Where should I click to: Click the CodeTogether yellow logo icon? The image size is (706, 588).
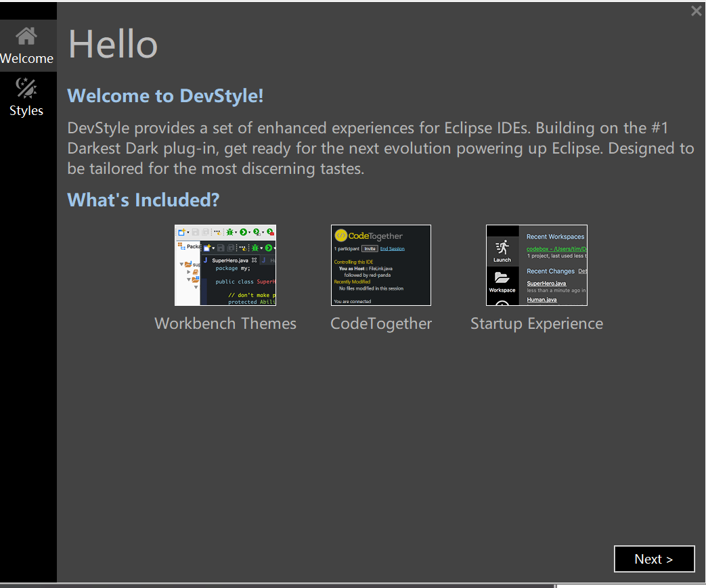tap(341, 236)
